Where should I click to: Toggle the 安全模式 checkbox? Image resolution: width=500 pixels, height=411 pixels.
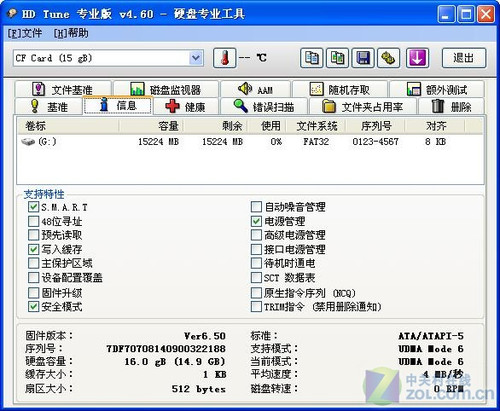pos(33,307)
